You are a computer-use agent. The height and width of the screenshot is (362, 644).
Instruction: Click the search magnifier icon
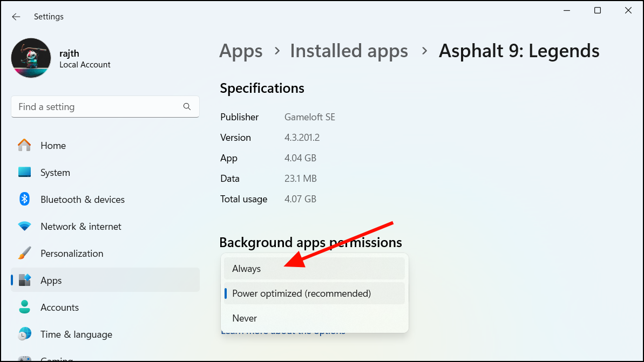tap(187, 107)
